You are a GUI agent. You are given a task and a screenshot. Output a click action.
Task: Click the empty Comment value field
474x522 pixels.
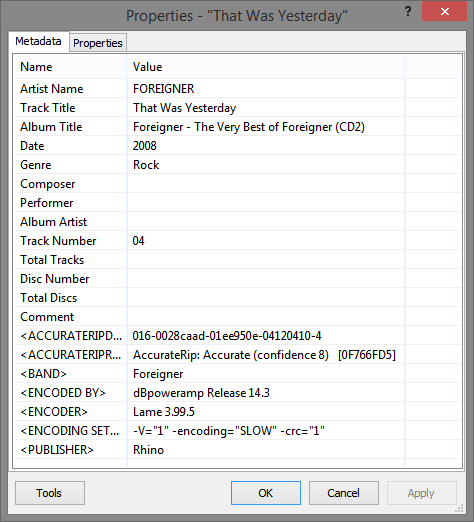click(x=266, y=317)
